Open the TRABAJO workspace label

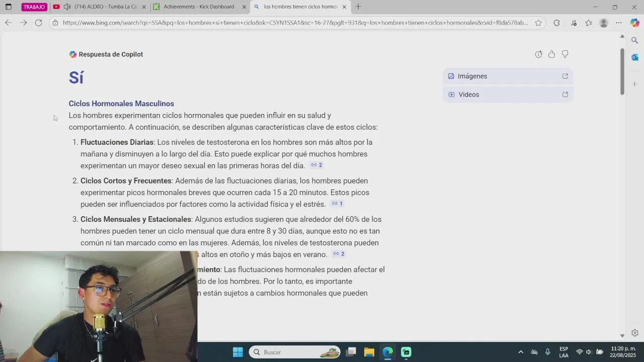tap(34, 7)
